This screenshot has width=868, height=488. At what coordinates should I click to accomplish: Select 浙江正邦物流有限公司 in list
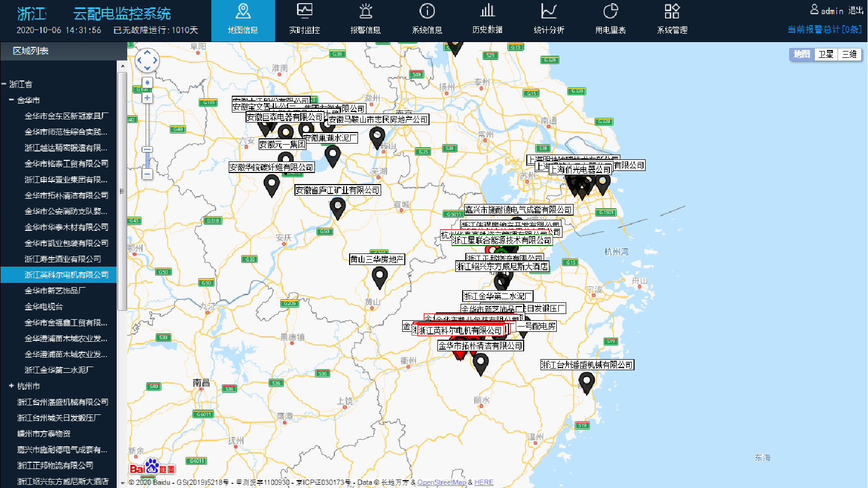click(x=55, y=465)
